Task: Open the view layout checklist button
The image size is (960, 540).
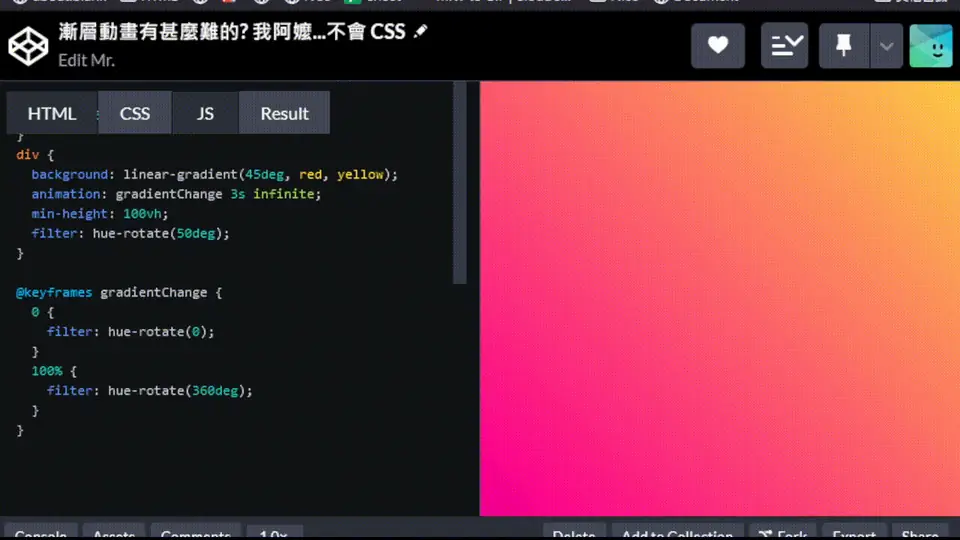Action: (x=784, y=45)
